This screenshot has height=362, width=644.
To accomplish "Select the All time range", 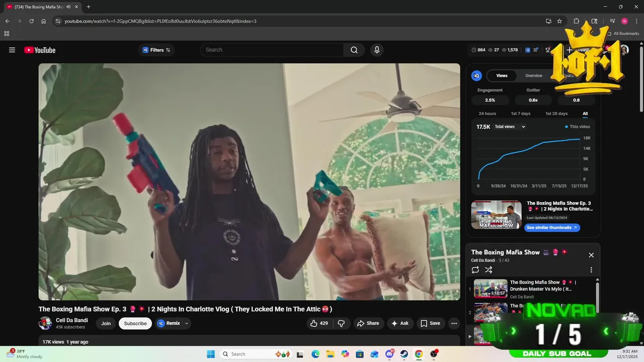I will (x=585, y=114).
